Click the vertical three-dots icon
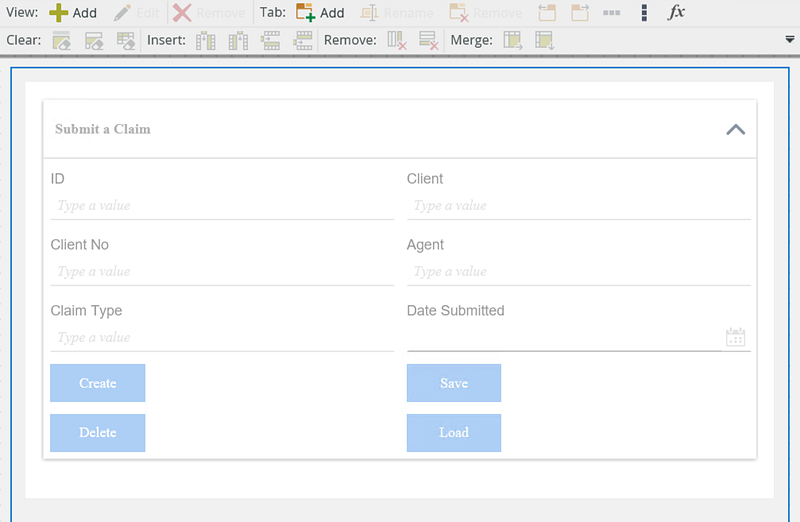The width and height of the screenshot is (800, 522). coord(644,13)
